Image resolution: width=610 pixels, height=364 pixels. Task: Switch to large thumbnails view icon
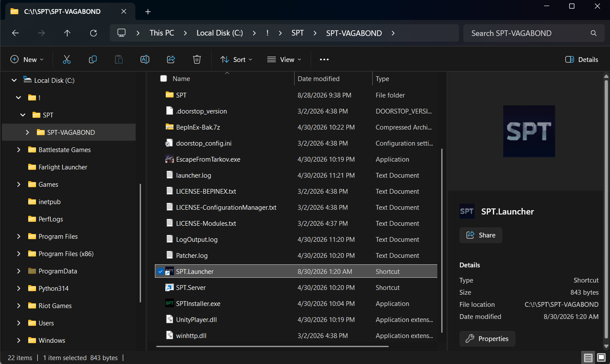click(x=601, y=357)
